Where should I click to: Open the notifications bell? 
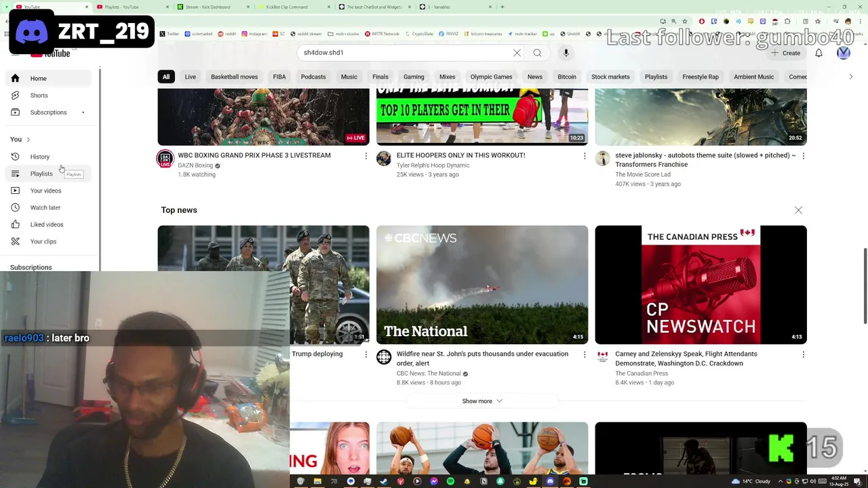[x=818, y=53]
